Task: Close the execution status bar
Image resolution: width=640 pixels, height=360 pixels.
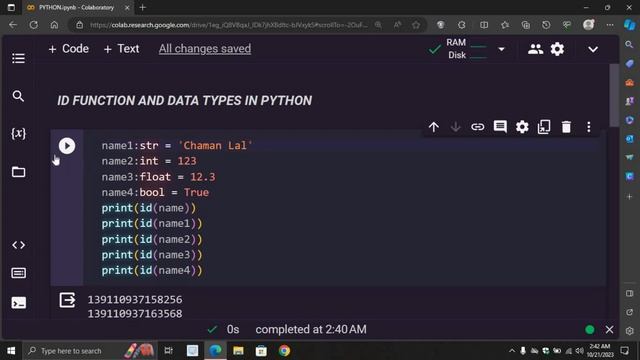Action: (609, 329)
